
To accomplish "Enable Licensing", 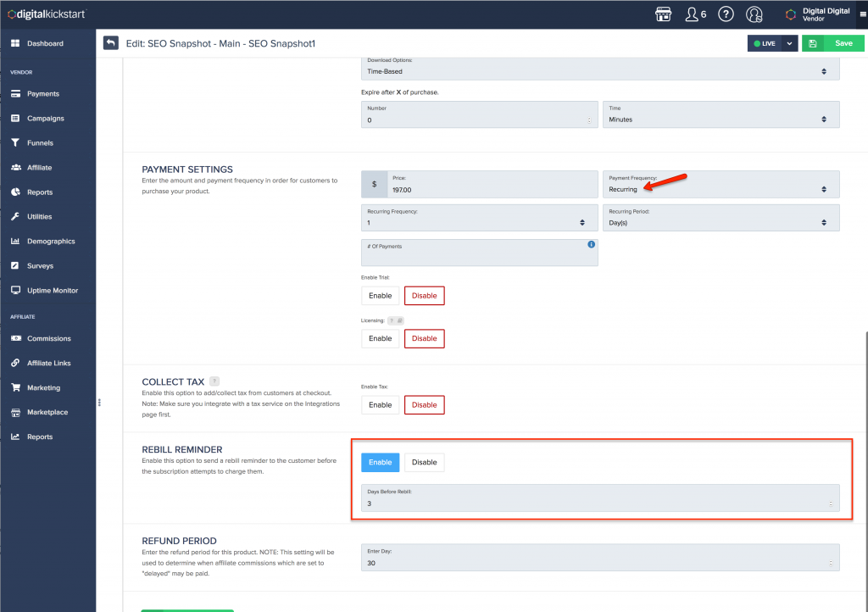I will [x=381, y=339].
